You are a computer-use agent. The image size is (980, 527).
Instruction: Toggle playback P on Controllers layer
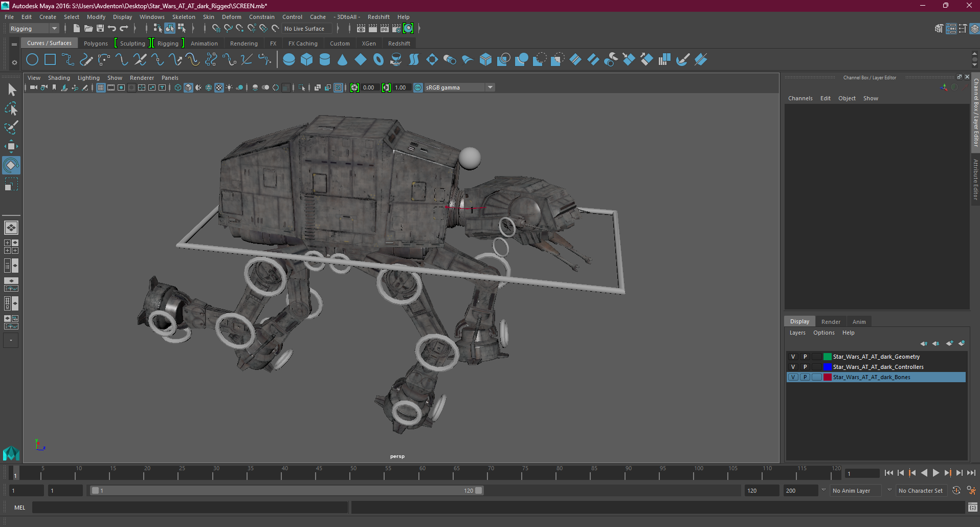pyautogui.click(x=805, y=367)
